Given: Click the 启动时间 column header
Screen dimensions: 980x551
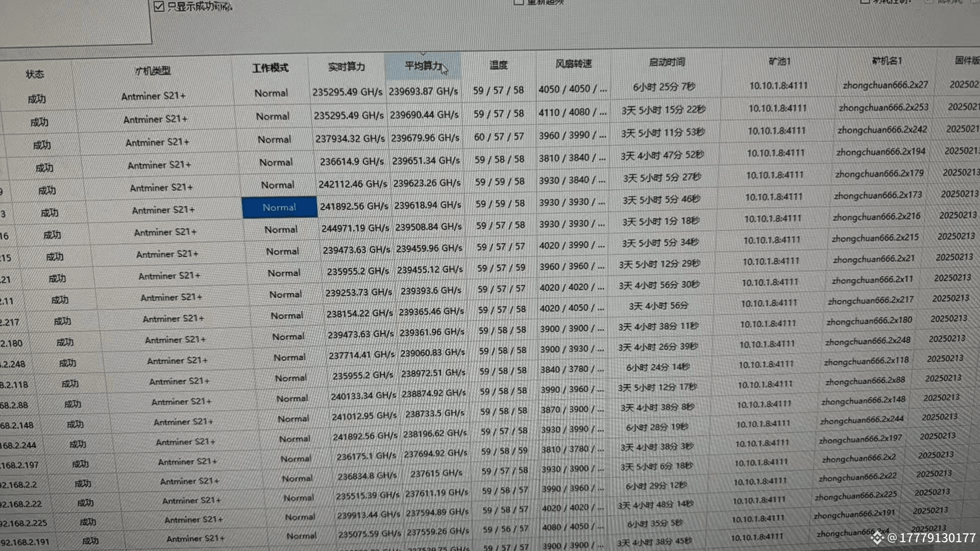Looking at the screenshot, I should click(666, 62).
